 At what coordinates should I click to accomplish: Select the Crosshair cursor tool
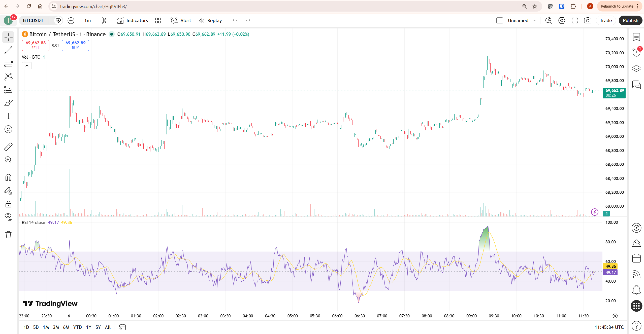point(8,37)
